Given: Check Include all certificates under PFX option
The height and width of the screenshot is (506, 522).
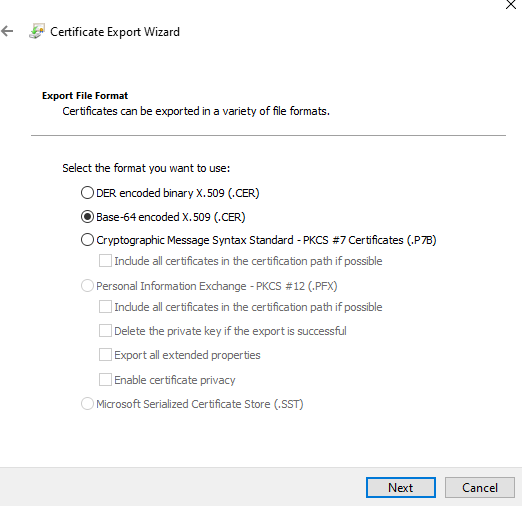Looking at the screenshot, I should [x=105, y=307].
